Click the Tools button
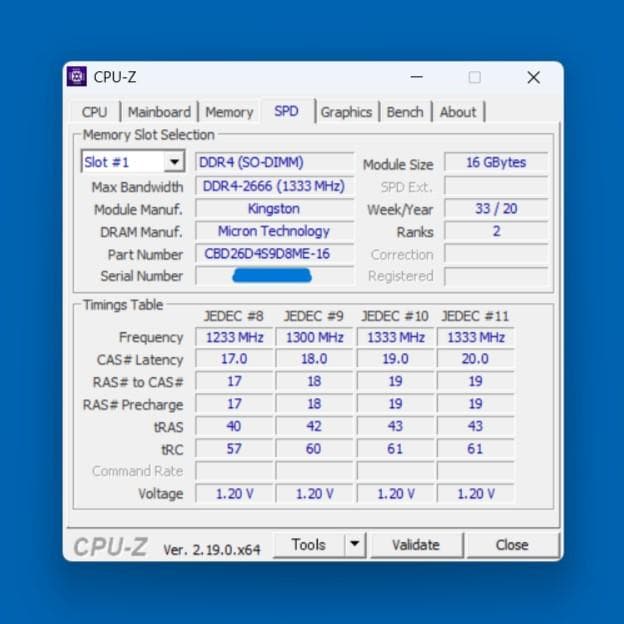 coord(308,544)
